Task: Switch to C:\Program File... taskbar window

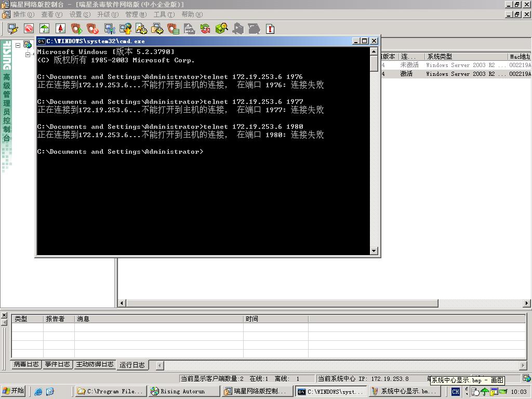Action: (111, 392)
